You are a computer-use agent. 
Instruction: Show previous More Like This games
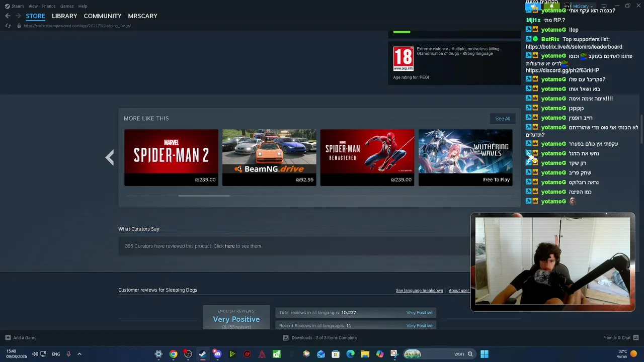click(x=110, y=158)
